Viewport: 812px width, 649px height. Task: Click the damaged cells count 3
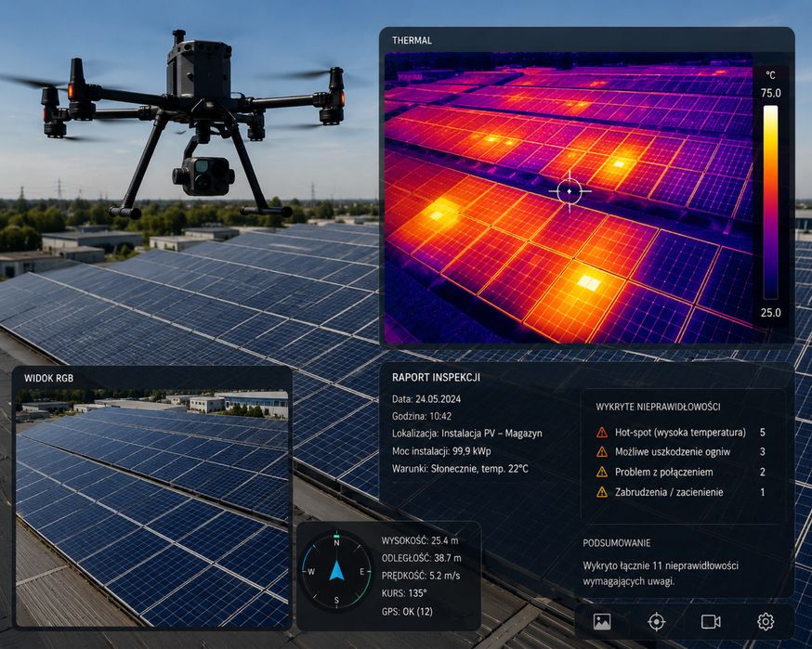762,452
